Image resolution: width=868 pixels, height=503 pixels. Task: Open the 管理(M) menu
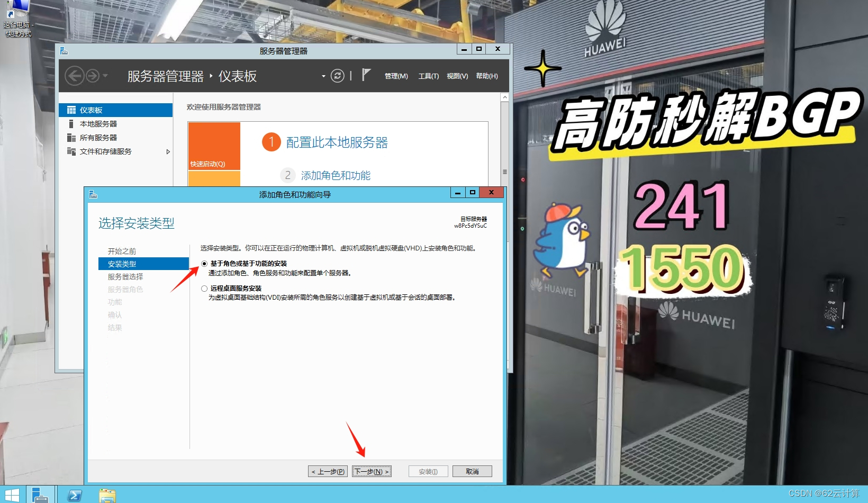point(396,76)
